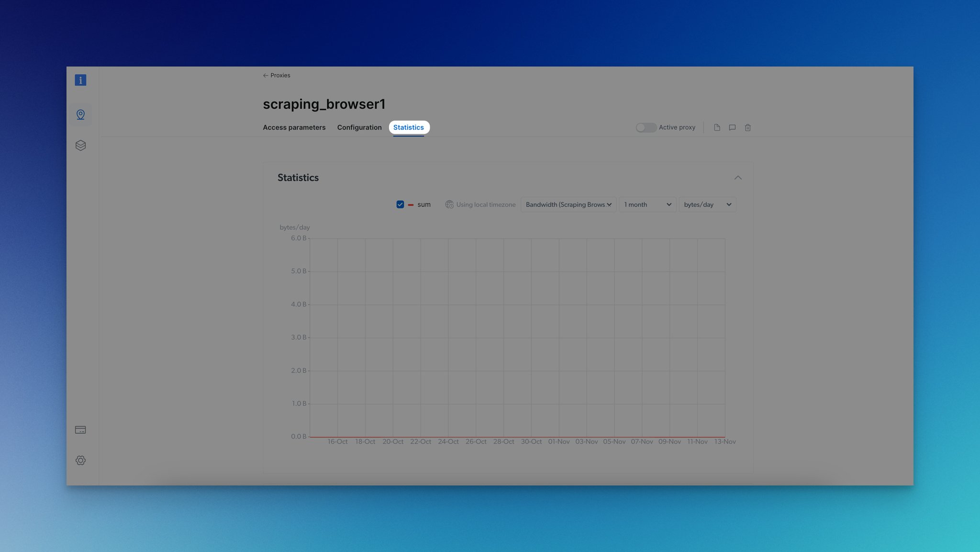Click the document/file icon next to proxy
The height and width of the screenshot is (552, 980).
click(x=717, y=127)
